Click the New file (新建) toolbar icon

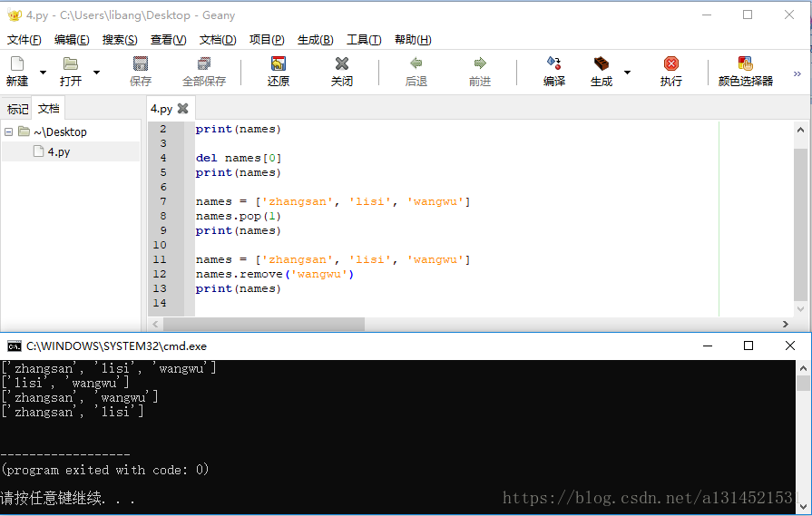coord(17,63)
